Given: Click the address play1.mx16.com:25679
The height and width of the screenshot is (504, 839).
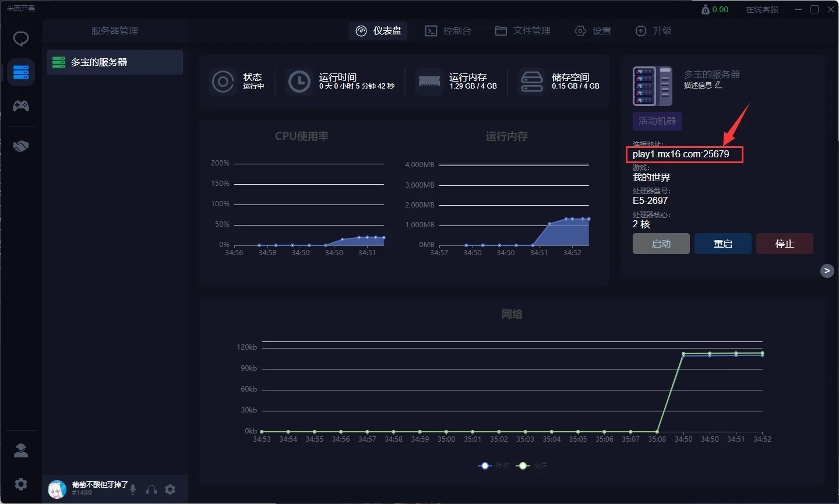Looking at the screenshot, I should point(681,154).
